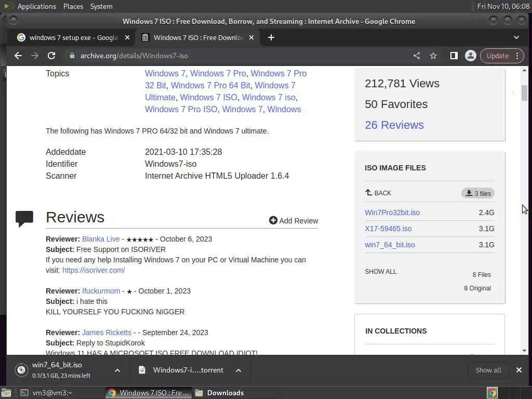Screen dimensions: 532x399
Task: Switch to the Chrome window in taskbar
Action: point(148,393)
